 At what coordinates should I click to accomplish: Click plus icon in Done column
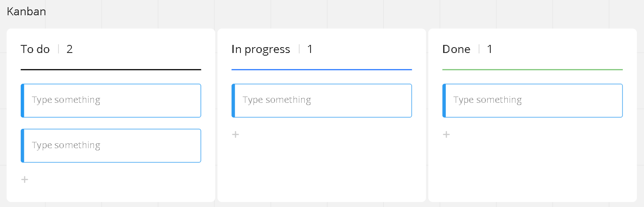coord(446,134)
